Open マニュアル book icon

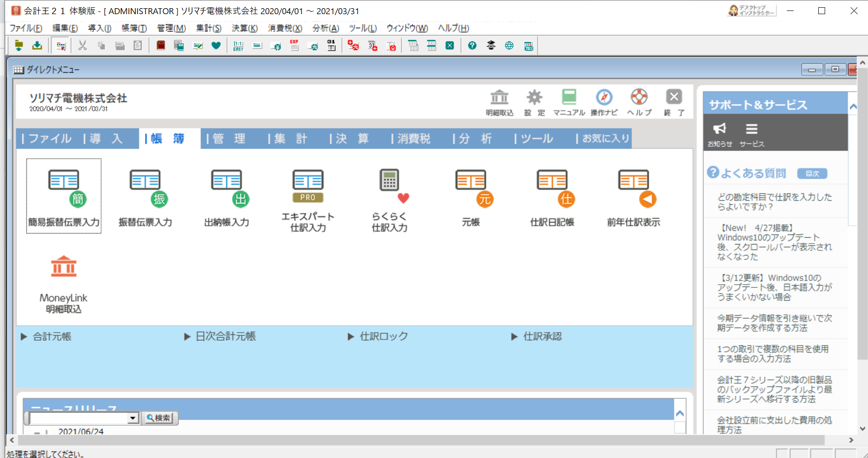tap(569, 103)
